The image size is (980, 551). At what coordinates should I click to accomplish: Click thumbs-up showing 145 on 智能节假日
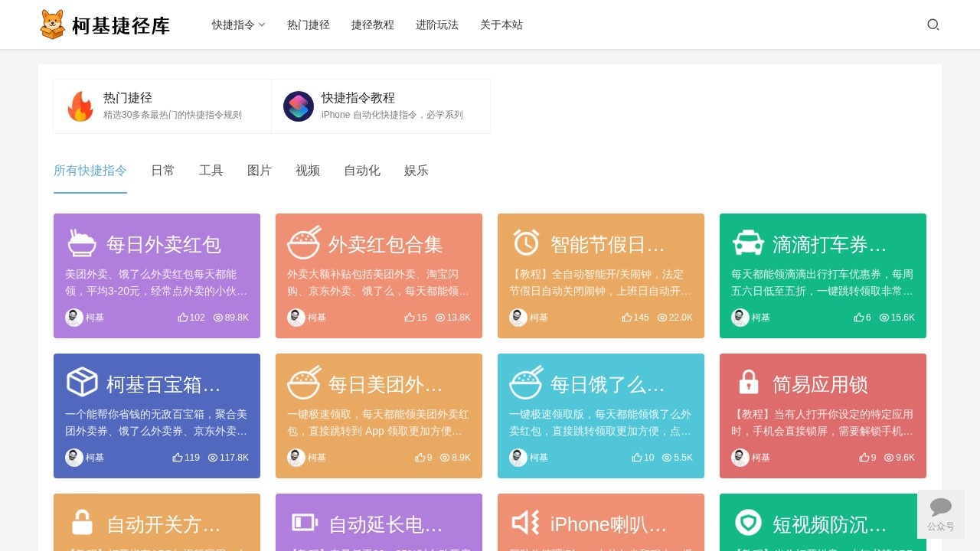coord(626,318)
